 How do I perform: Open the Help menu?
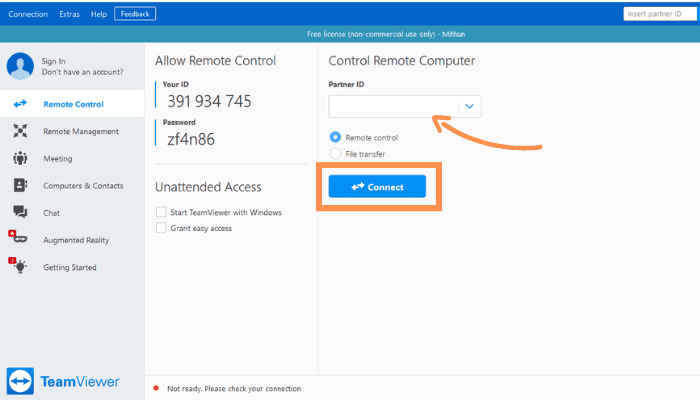click(99, 14)
